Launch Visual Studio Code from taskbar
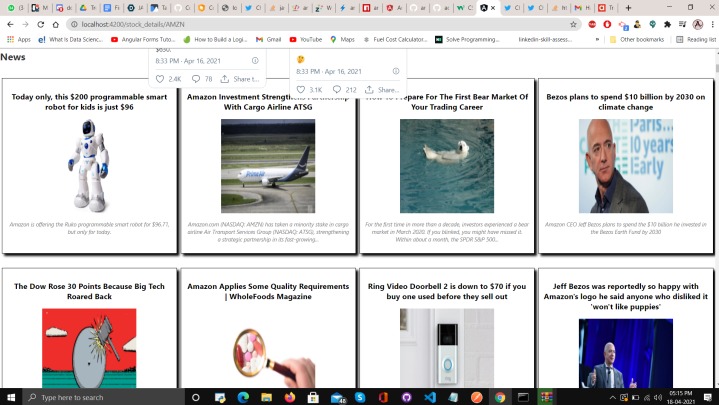Screen dimensions: 719x405 (x=430, y=397)
